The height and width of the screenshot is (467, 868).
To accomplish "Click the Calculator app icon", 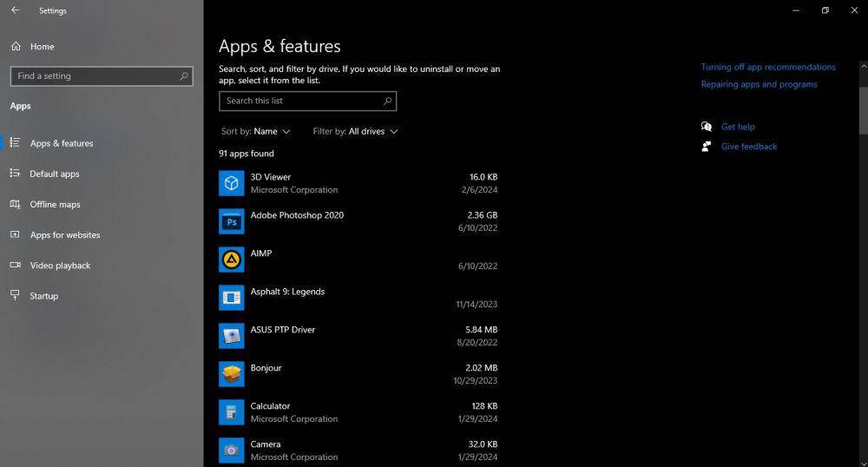I will [232, 412].
